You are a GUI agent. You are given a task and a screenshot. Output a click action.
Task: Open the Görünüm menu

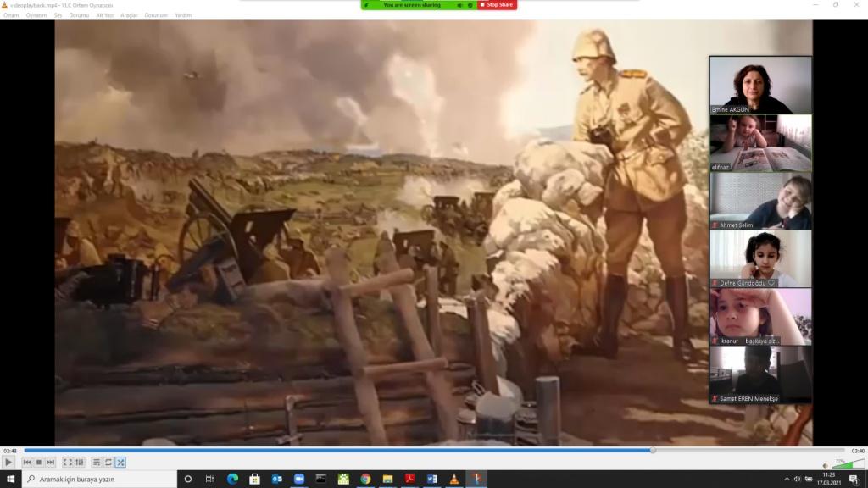tap(156, 15)
